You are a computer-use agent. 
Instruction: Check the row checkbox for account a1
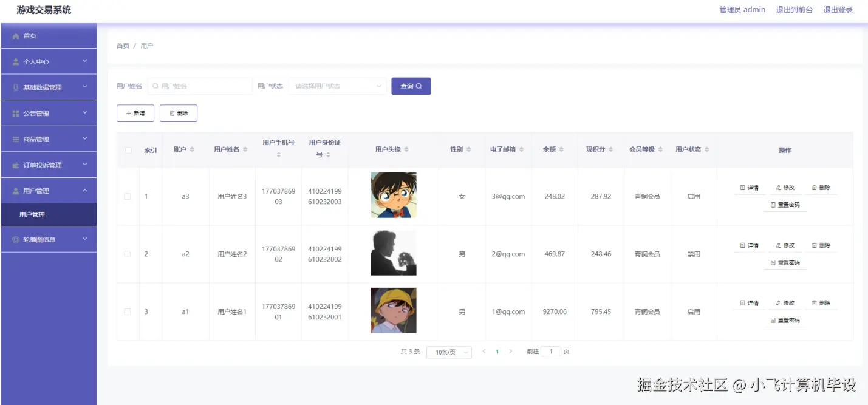coord(128,311)
